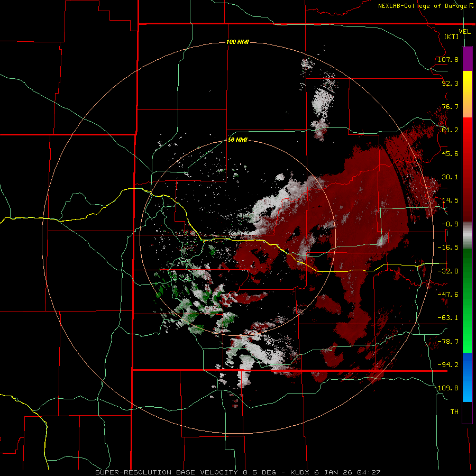Select the -32.0 scale value

pyautogui.click(x=448, y=271)
